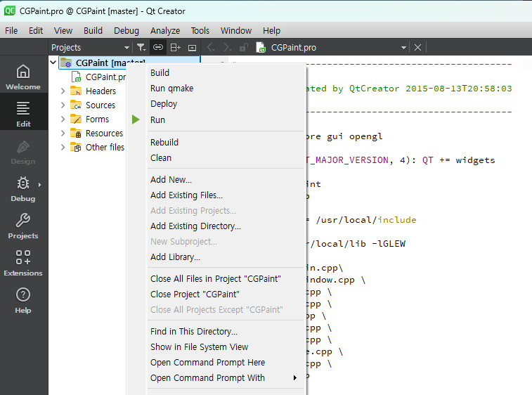Image resolution: width=532 pixels, height=395 pixels.
Task: Open the File menu
Action: pos(11,30)
